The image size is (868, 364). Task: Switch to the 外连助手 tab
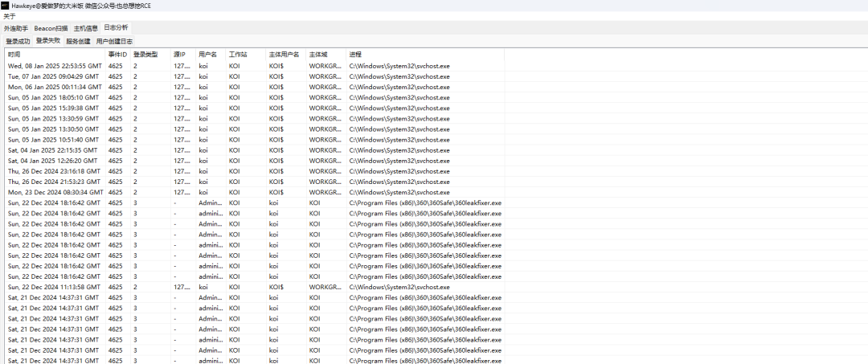click(x=16, y=27)
